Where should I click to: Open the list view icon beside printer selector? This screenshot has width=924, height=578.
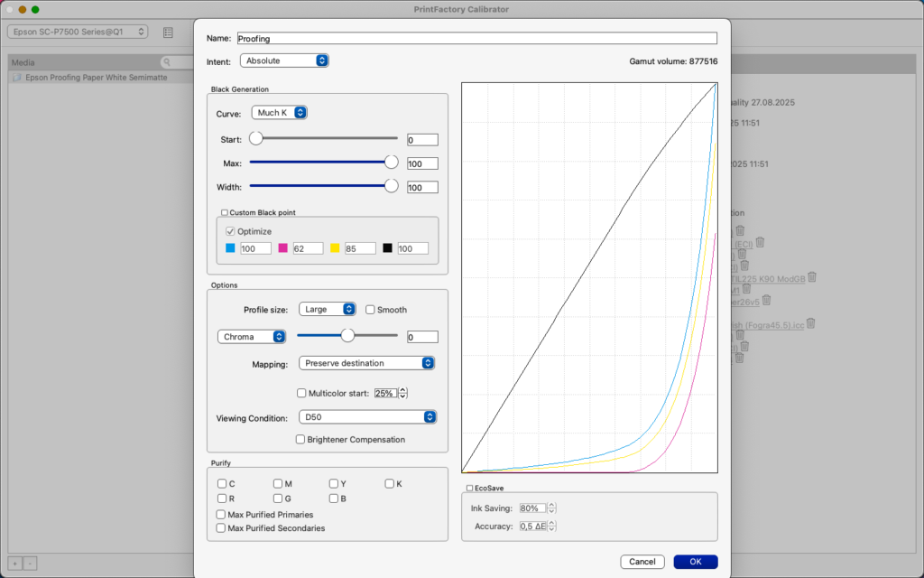coord(168,33)
